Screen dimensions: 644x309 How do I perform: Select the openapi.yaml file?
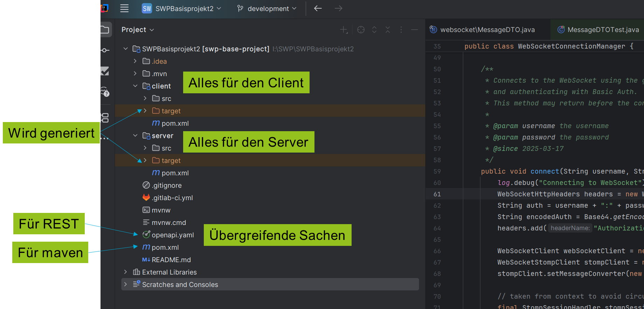click(x=172, y=235)
